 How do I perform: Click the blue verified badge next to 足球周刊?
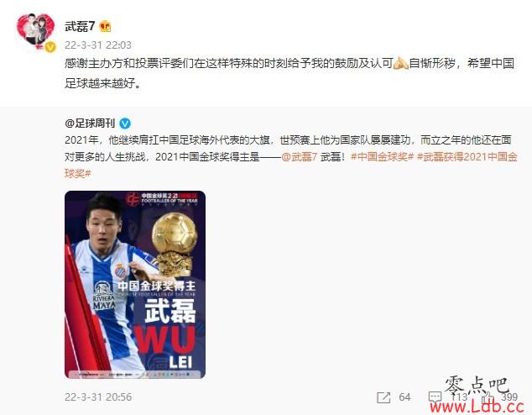pyautogui.click(x=125, y=123)
